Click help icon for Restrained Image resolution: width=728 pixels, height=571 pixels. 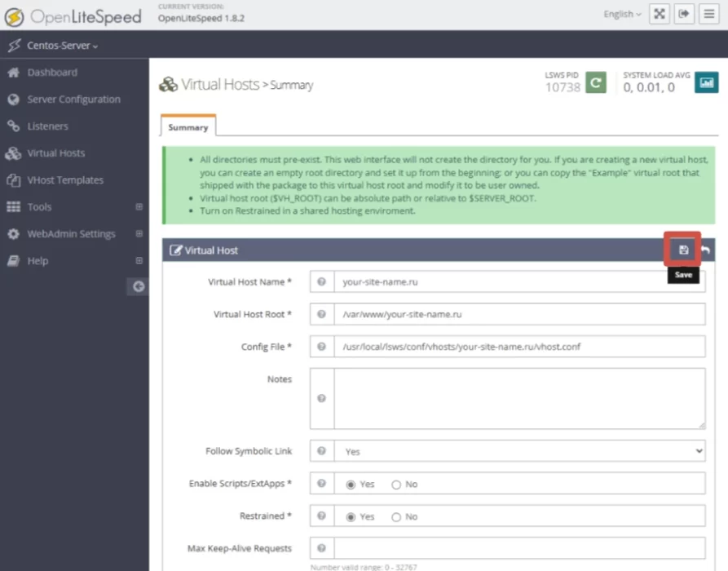point(321,516)
